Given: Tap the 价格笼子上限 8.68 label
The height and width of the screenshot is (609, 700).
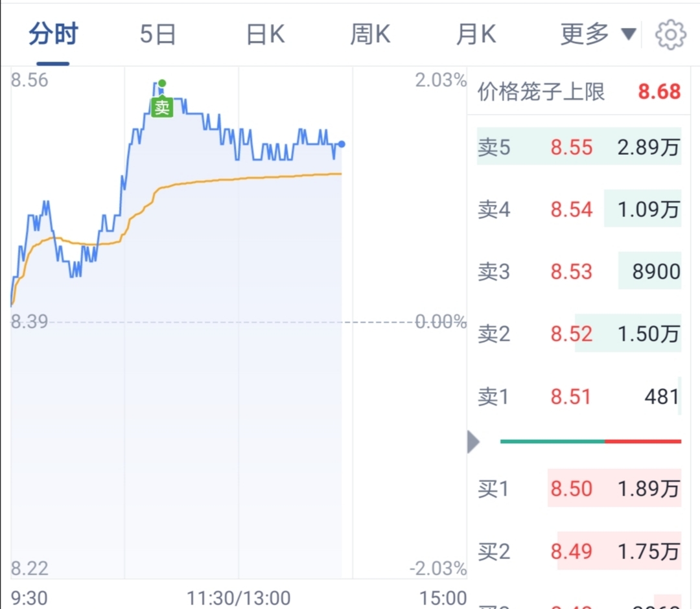Looking at the screenshot, I should 579,91.
